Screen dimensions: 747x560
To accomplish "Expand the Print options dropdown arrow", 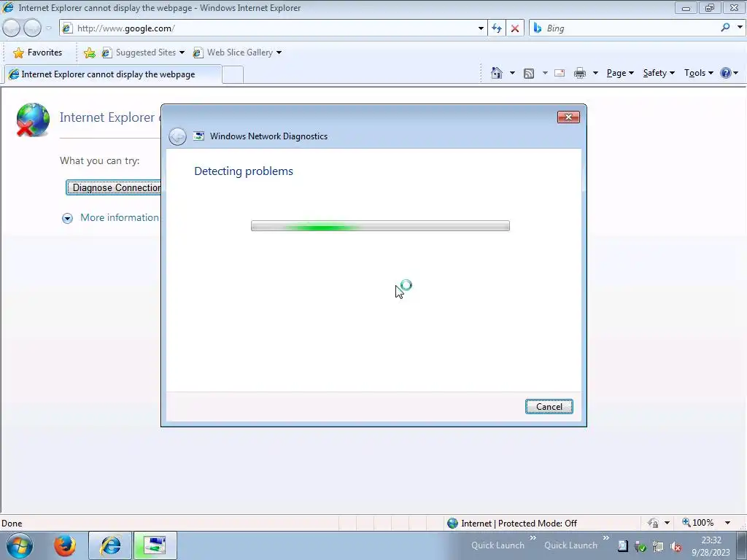I will tap(595, 74).
